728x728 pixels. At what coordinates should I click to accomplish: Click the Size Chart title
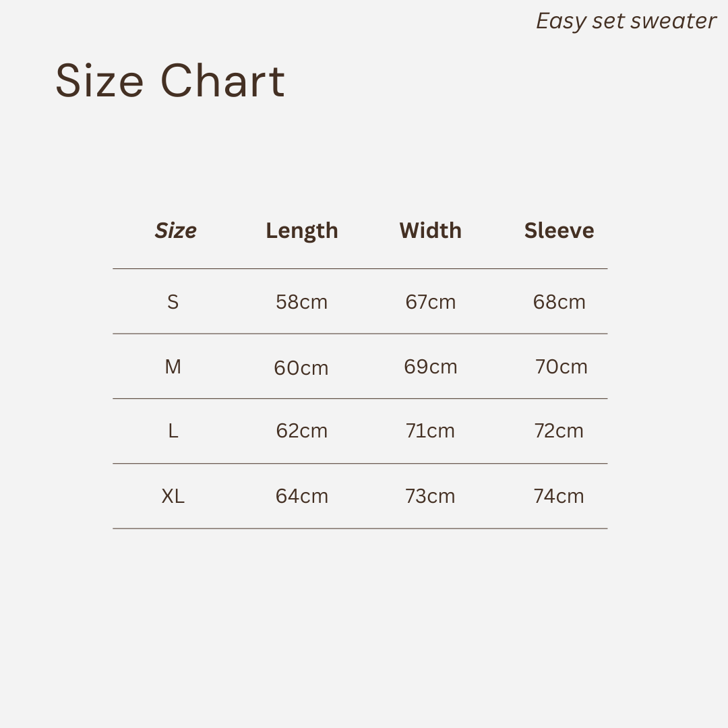tap(170, 81)
